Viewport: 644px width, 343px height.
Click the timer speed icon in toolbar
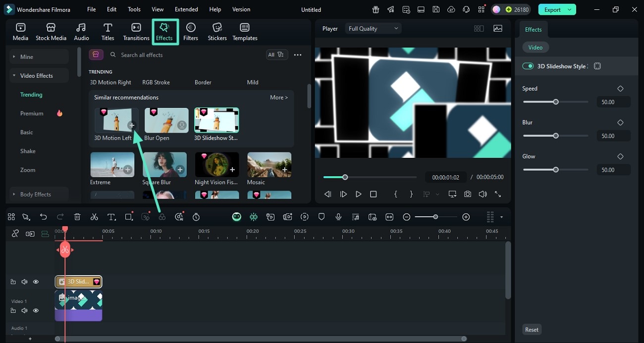[196, 217]
